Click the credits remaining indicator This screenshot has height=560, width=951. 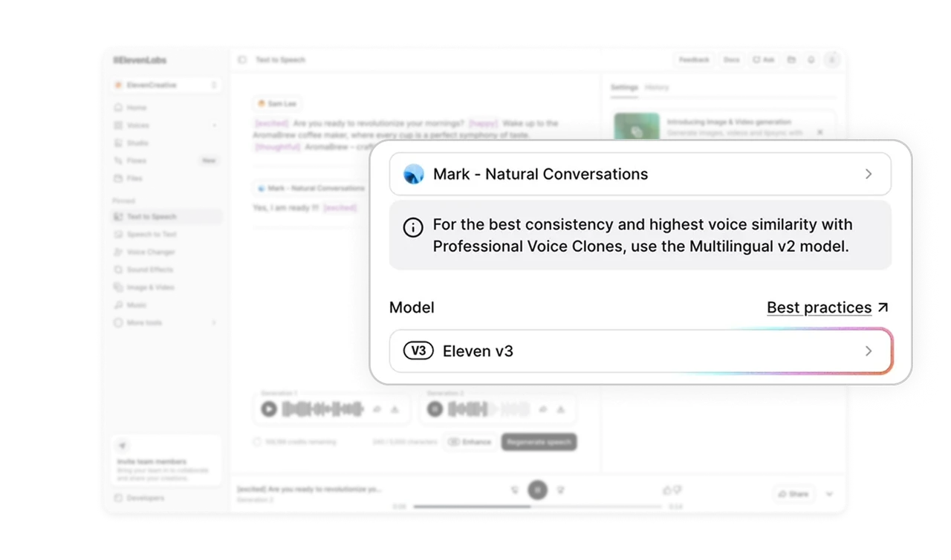coord(294,442)
